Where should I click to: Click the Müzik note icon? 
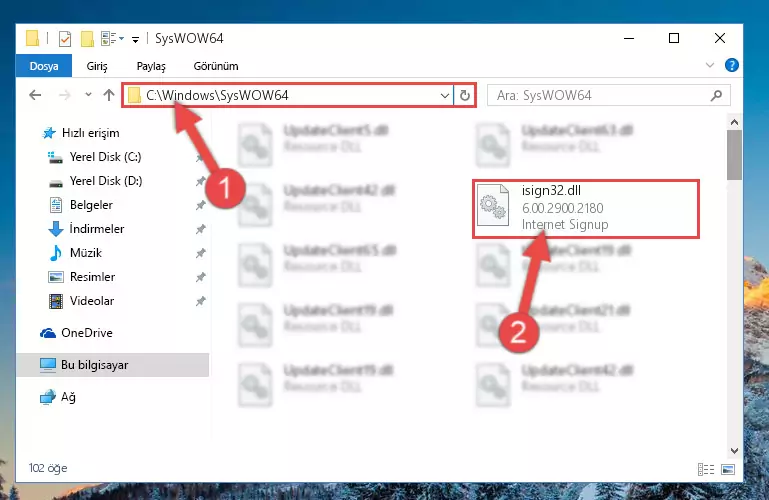(56, 253)
